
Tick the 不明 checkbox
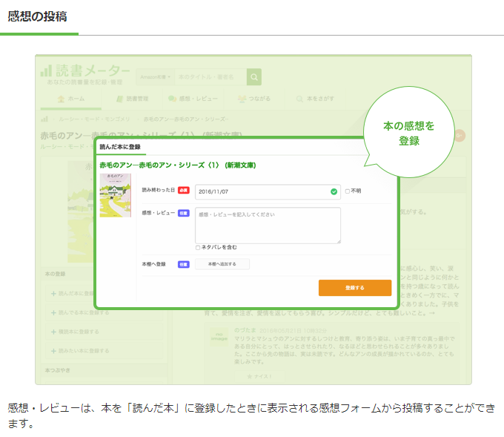347,191
